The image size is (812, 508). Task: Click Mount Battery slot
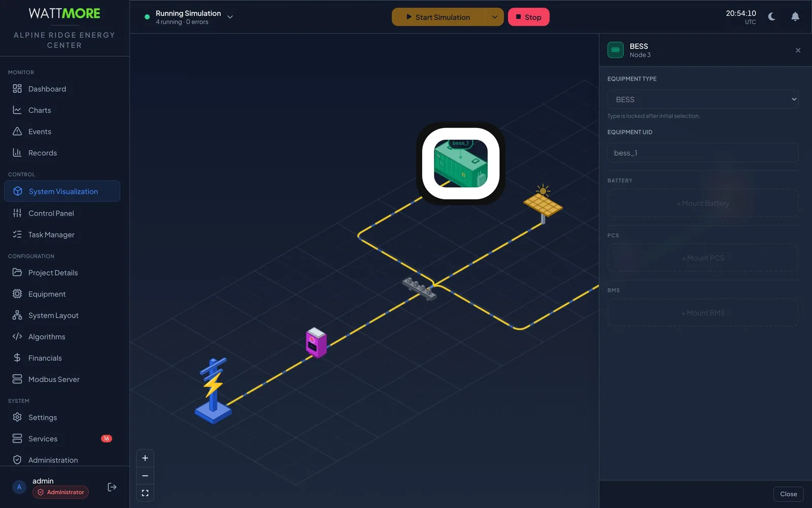(703, 203)
